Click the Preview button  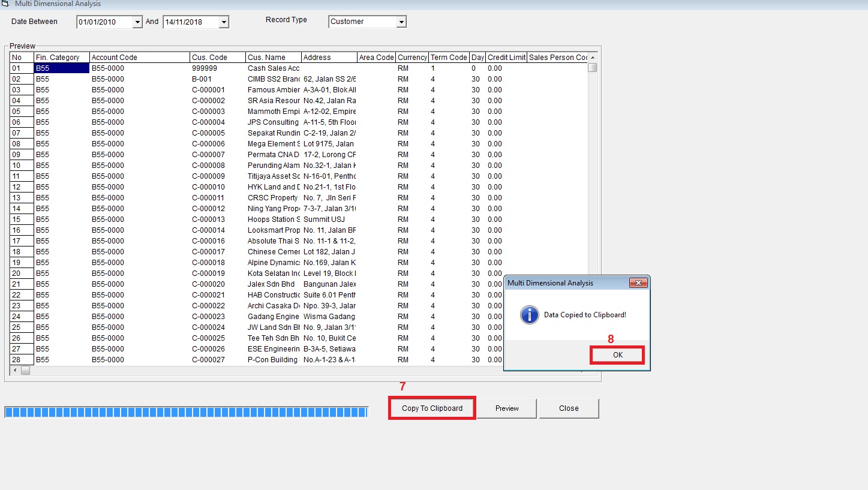click(x=507, y=408)
